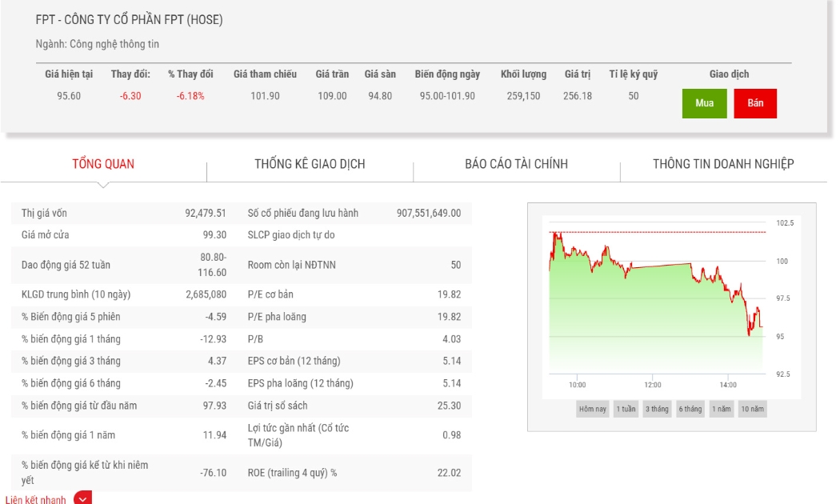840x504 pixels.
Task: Click the ceiling price 109.00
Action: (332, 96)
